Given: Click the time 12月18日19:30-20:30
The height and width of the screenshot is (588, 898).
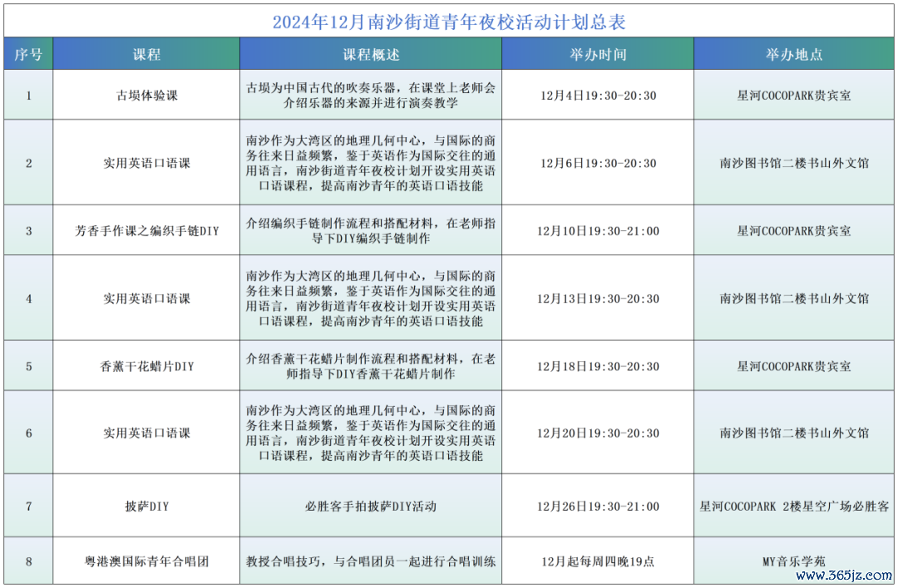Looking at the screenshot, I should click(598, 366).
